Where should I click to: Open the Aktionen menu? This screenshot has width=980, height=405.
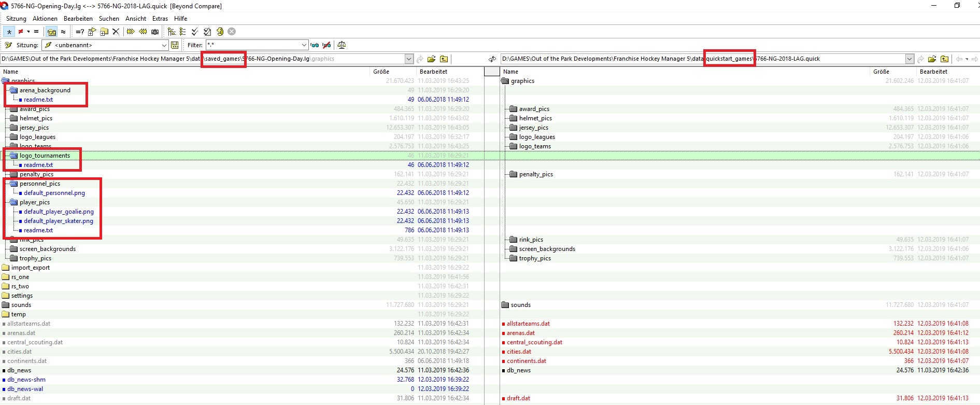45,19
